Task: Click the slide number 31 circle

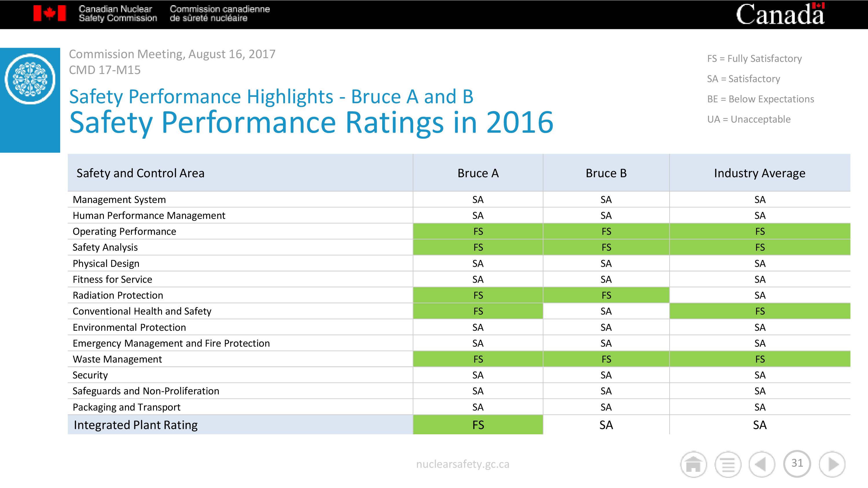Action: coord(797,463)
